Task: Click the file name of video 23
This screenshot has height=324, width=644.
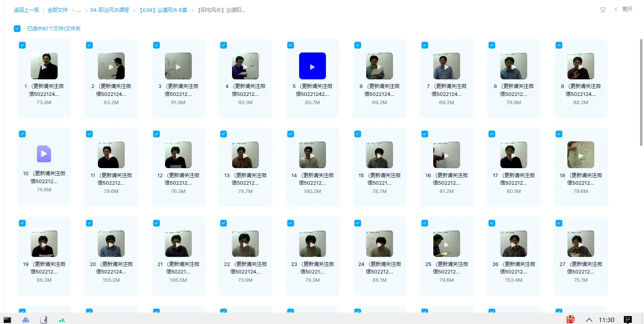Action: (313, 268)
